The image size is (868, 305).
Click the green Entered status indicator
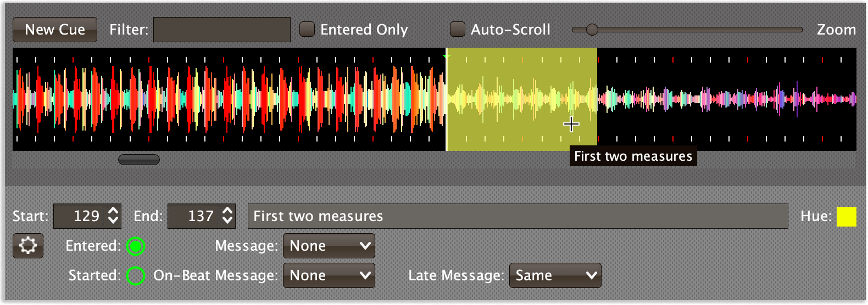click(x=136, y=246)
